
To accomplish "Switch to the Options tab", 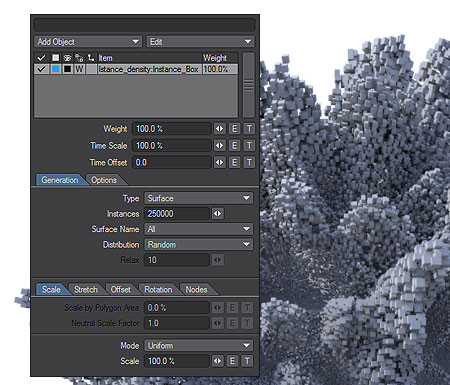I will coord(104,180).
